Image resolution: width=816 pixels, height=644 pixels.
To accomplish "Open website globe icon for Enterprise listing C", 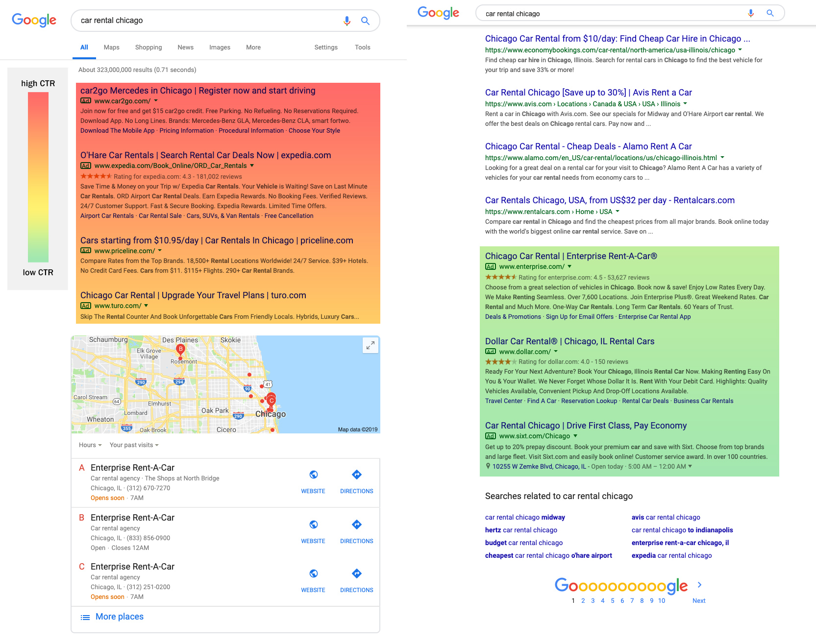I will click(x=314, y=573).
